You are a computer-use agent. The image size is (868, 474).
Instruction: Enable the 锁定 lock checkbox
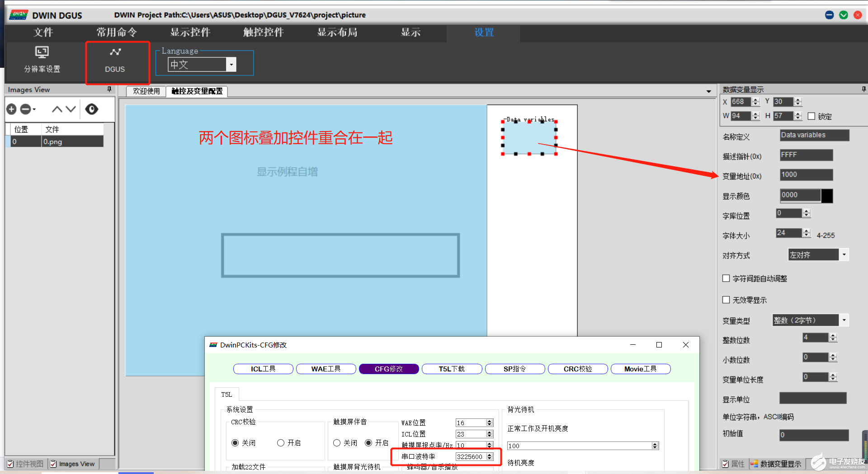(811, 116)
